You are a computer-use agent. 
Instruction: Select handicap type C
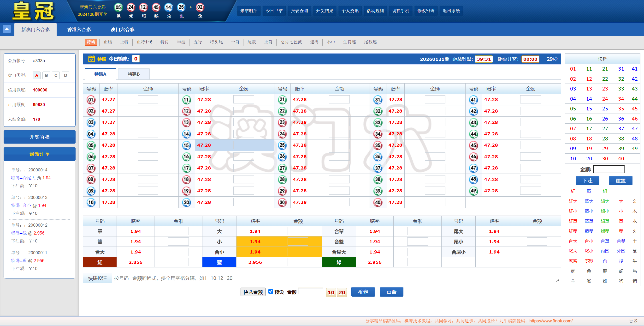(56, 75)
